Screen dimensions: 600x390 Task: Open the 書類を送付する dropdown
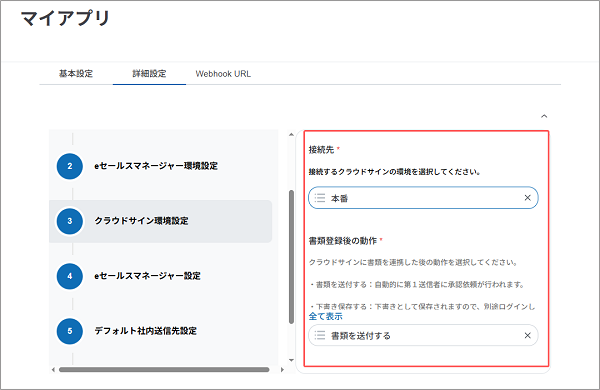tap(423, 336)
